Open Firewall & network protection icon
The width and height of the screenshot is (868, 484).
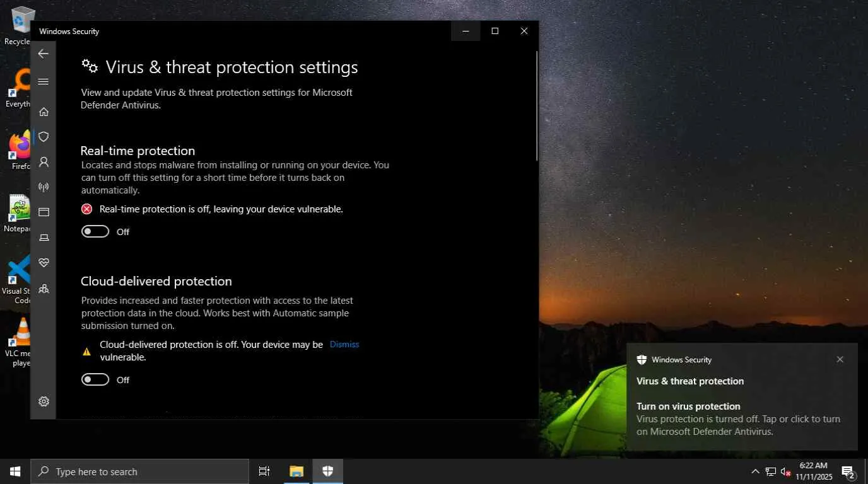(x=44, y=187)
